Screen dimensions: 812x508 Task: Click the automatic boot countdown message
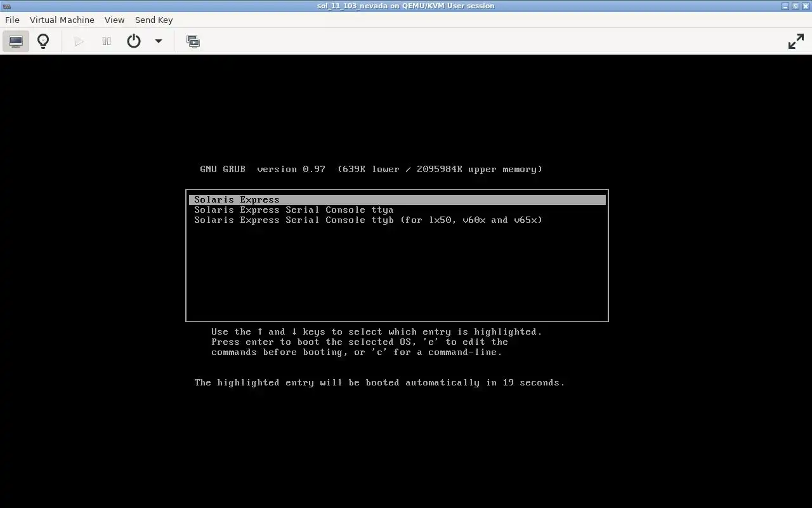(x=379, y=382)
